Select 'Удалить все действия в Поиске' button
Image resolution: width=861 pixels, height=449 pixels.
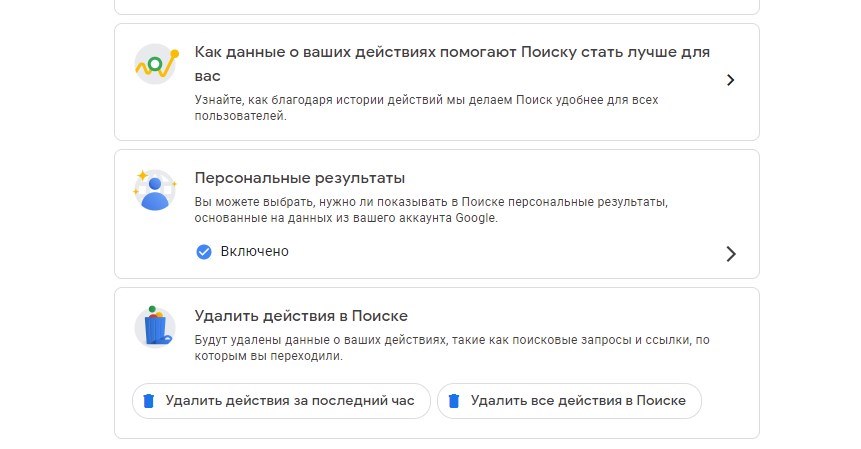[569, 401]
